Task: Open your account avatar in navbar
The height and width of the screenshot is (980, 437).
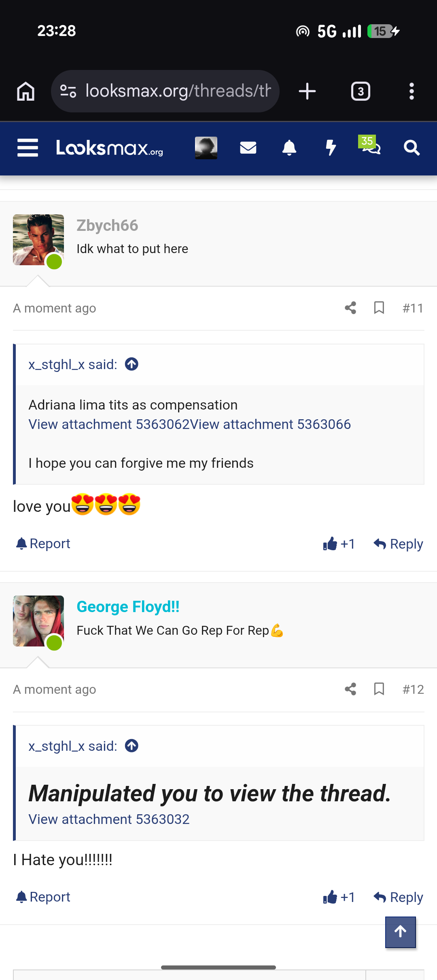Action: point(206,148)
